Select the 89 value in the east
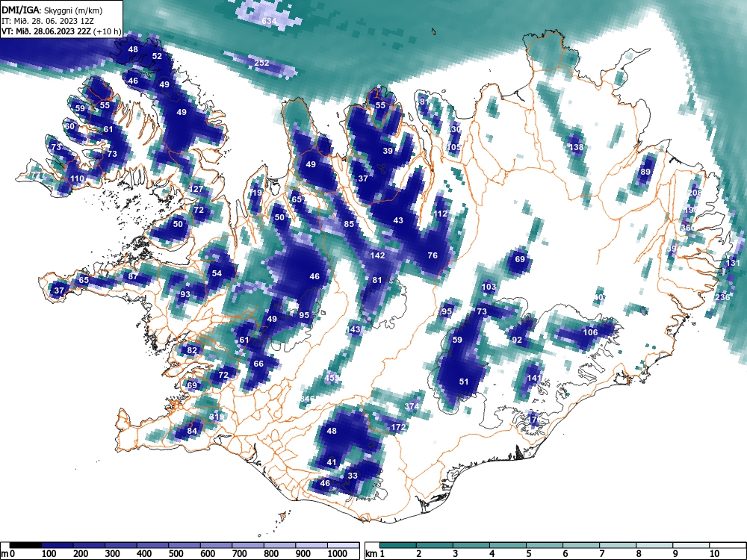This screenshot has height=560, width=747. pyautogui.click(x=645, y=172)
